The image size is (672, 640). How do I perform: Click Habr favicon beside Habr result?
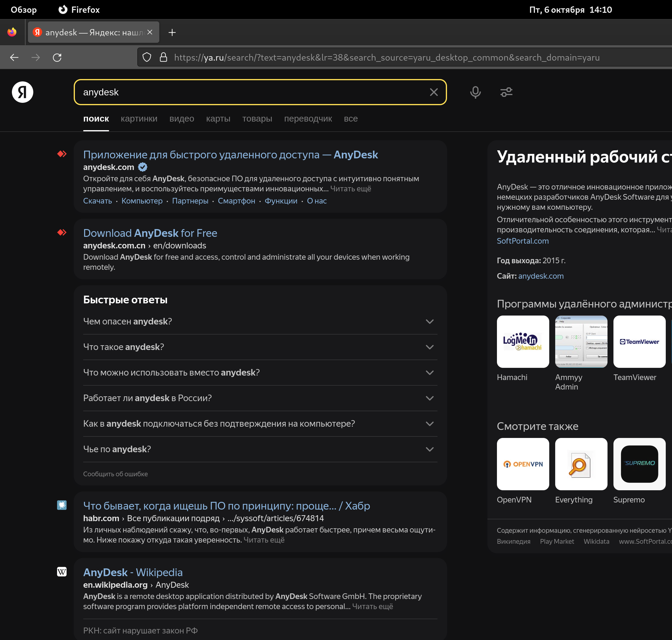[62, 505]
